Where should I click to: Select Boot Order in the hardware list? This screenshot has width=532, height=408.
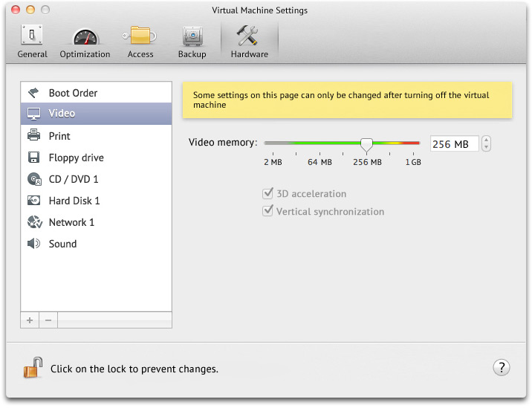point(73,93)
